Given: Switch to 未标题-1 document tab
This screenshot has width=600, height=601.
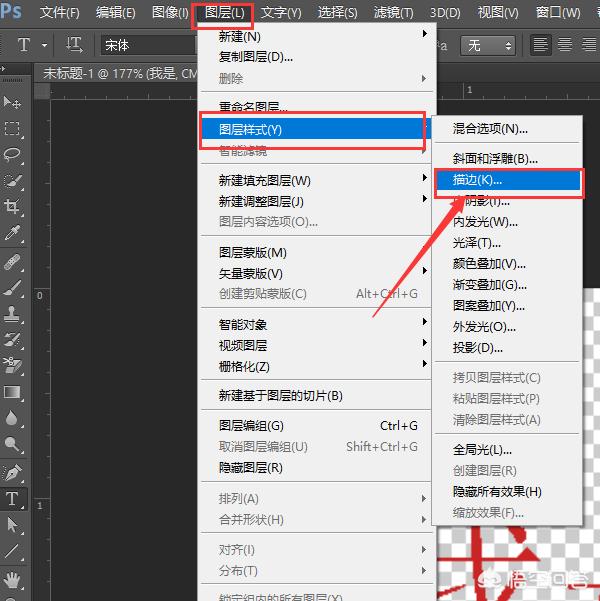Looking at the screenshot, I should pos(120,73).
